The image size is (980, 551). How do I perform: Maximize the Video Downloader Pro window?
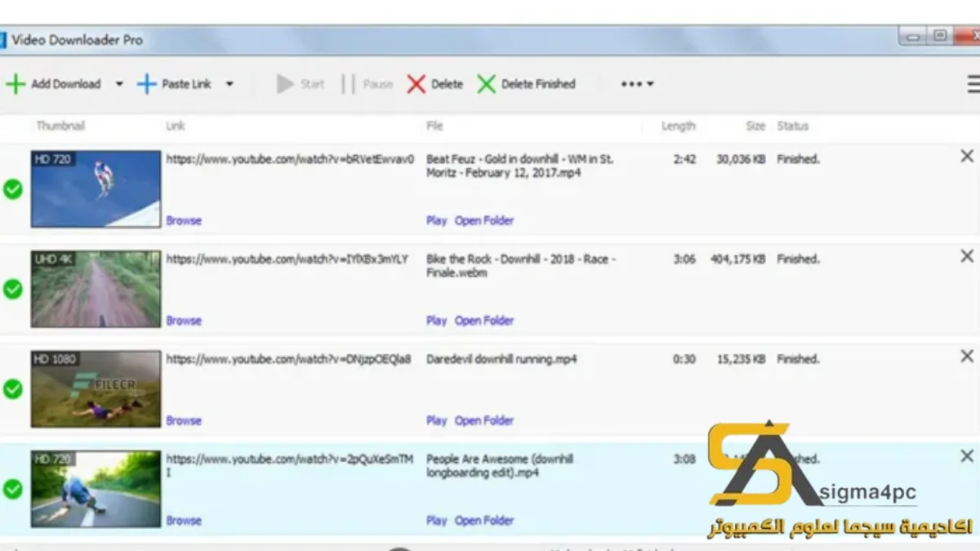pos(940,35)
